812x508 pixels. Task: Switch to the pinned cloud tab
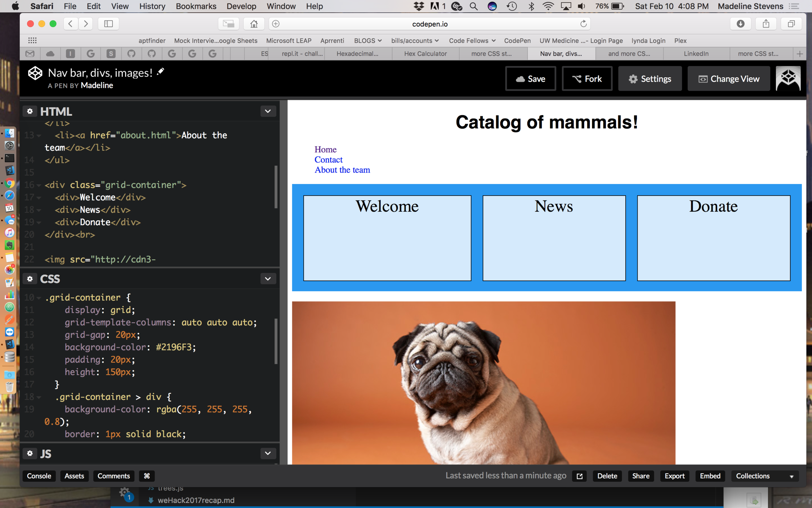coord(50,54)
